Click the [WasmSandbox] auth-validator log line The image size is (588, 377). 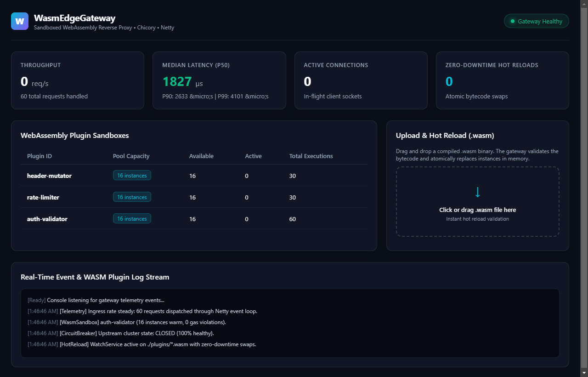point(127,322)
